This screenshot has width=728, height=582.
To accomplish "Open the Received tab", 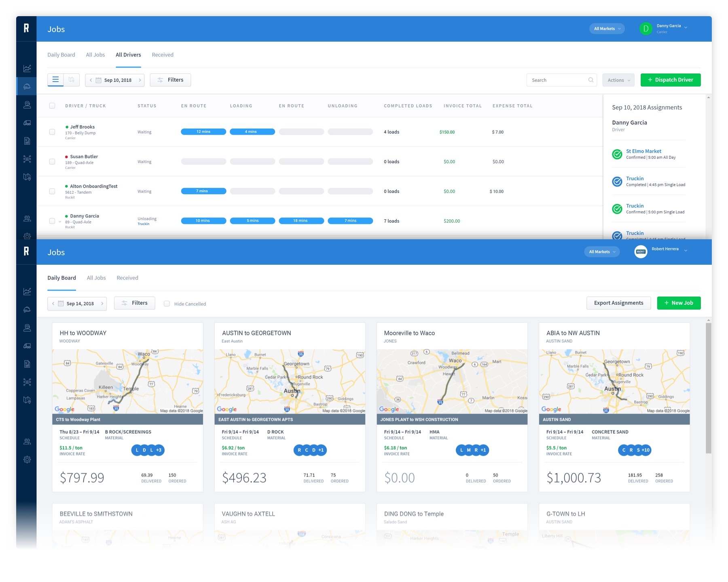I will pyautogui.click(x=162, y=55).
